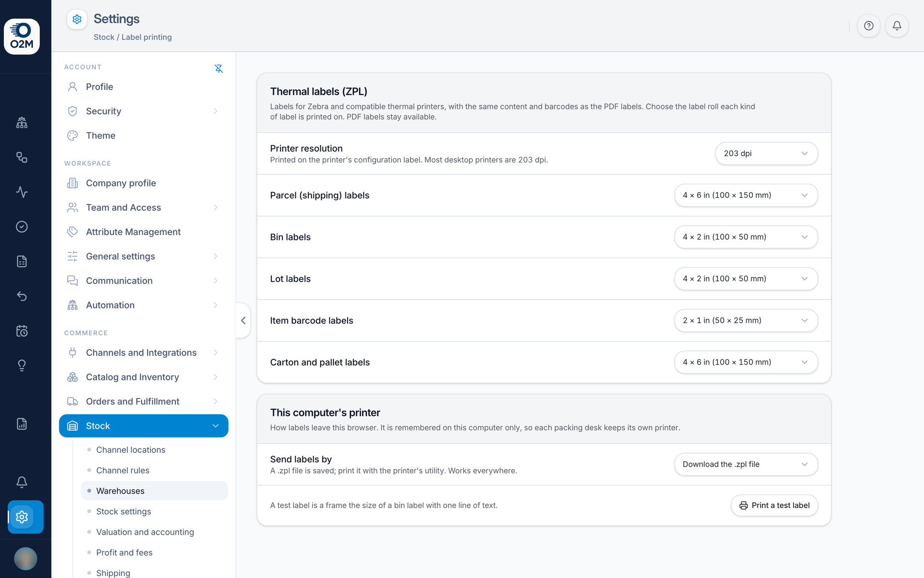Open the Parcel (shipping) labels size dropdown
Screen dimensions: 924x578
point(745,195)
